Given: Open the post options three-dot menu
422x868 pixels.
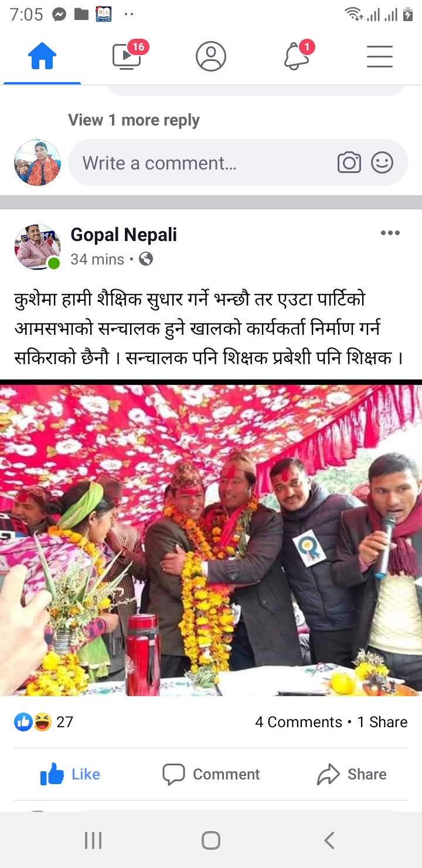Looking at the screenshot, I should [390, 233].
